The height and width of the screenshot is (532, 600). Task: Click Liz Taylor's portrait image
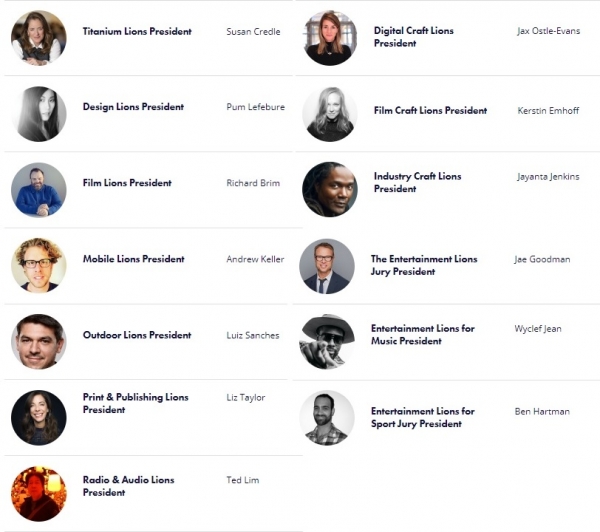(x=39, y=418)
